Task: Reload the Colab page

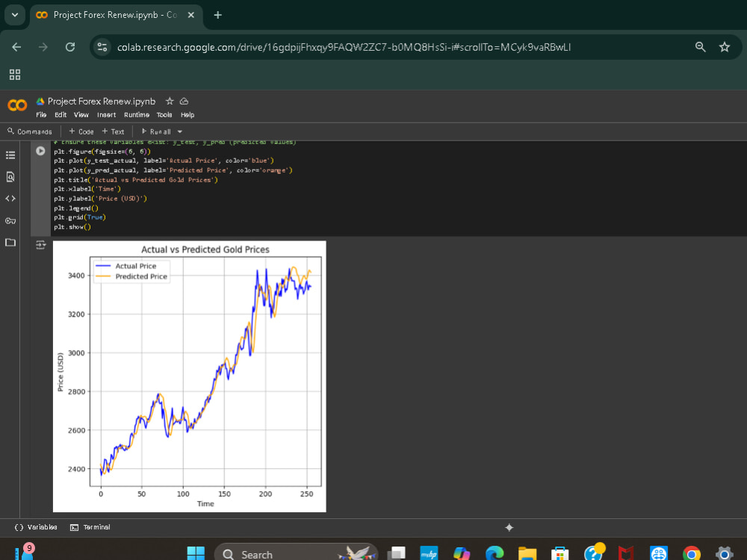Action: 70,47
